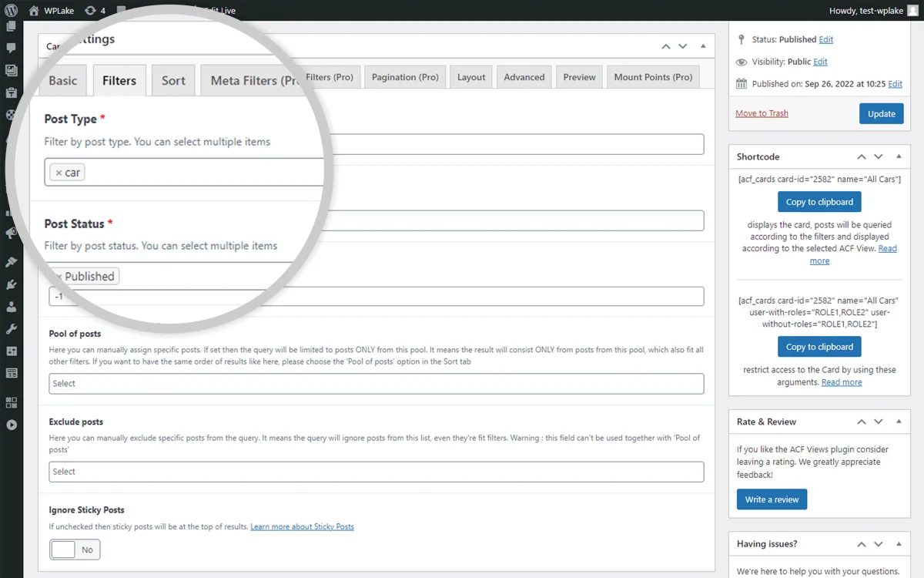Open the WordPress logo menu
Screen dimensions: 924x578
point(11,10)
